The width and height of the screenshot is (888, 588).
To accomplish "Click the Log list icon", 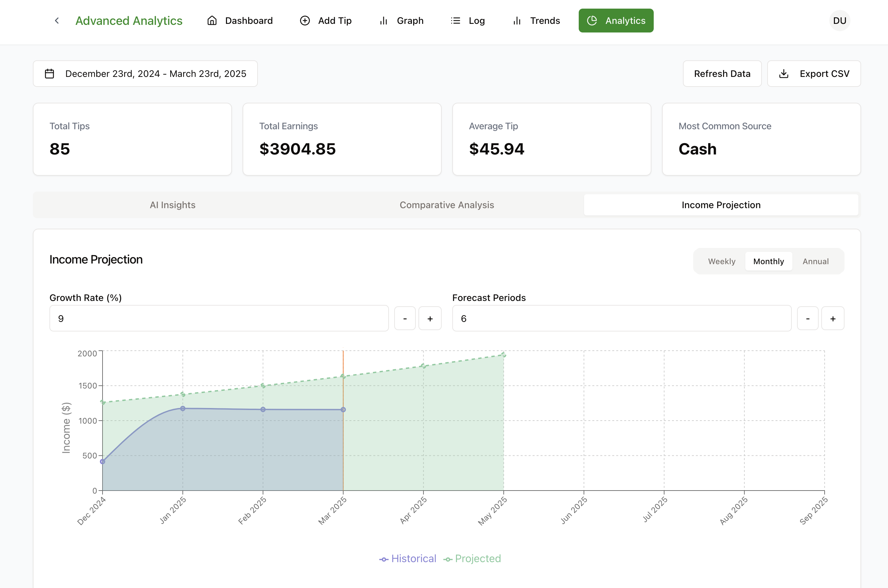I will 455,21.
